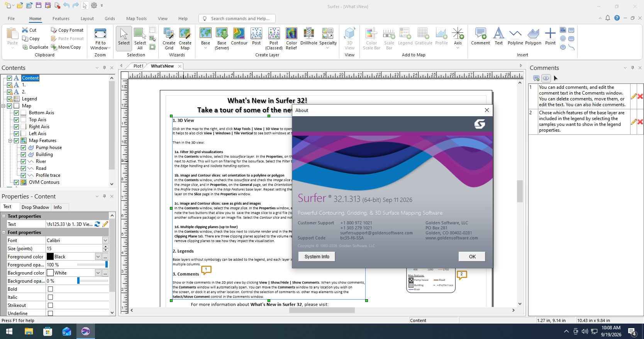Switch to the Plot1 document tab

click(x=138, y=66)
